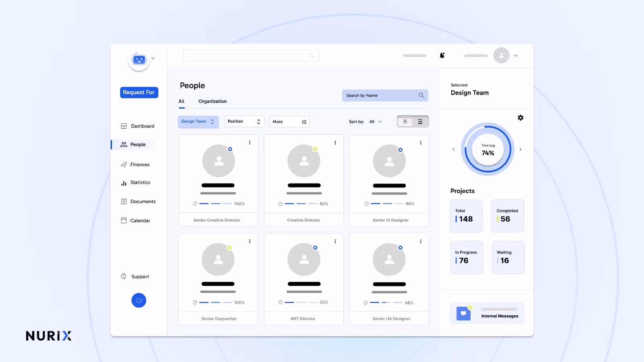Screen dimensions: 644x362
Task: Open Finances in the sidebar
Action: click(135, 165)
